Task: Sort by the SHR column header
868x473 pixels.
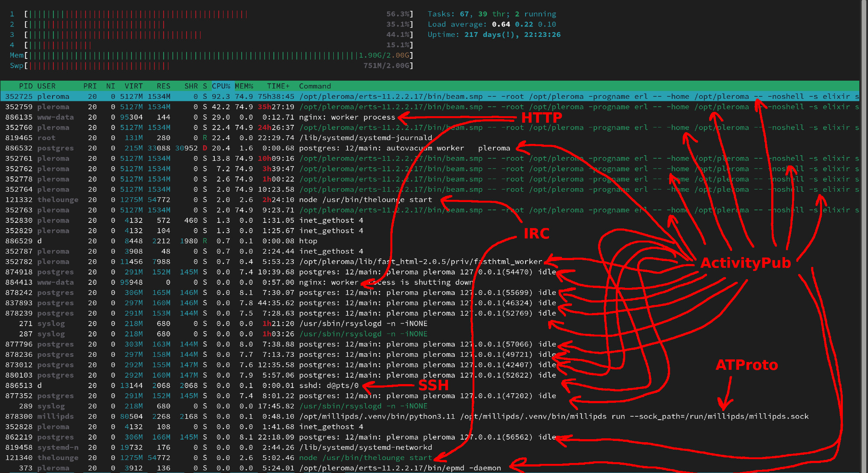Action: [191, 86]
